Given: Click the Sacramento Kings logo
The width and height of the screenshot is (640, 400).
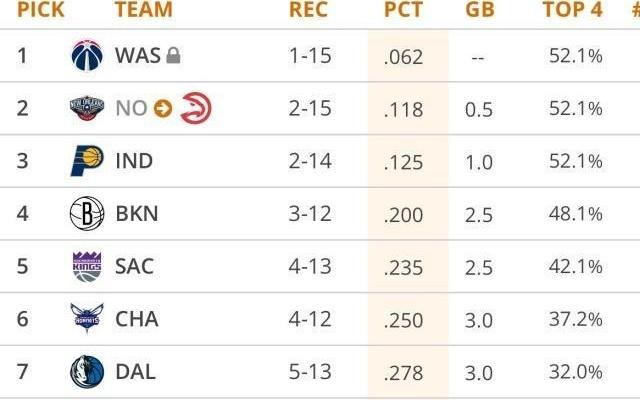Looking at the screenshot, I should point(87,267).
